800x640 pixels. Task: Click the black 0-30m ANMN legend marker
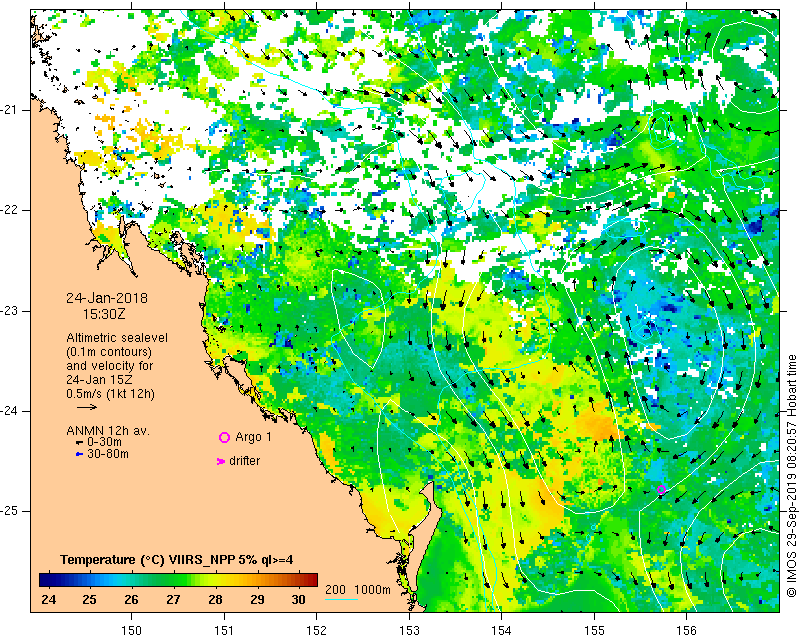[x=79, y=442]
